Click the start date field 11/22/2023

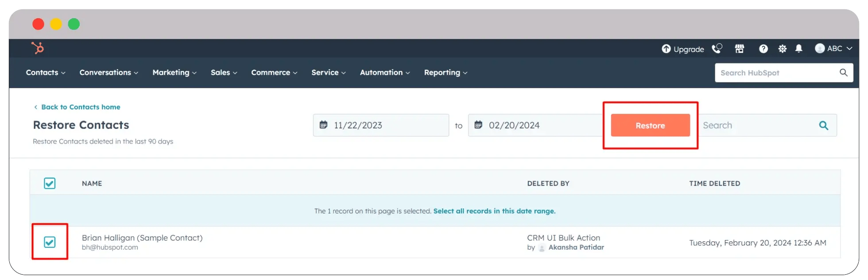pyautogui.click(x=381, y=125)
